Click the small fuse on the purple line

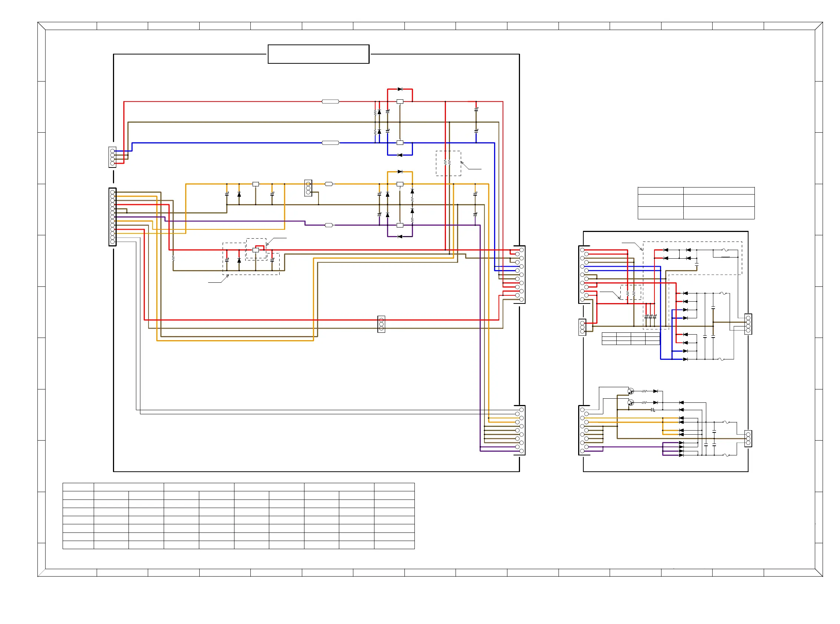pos(329,225)
